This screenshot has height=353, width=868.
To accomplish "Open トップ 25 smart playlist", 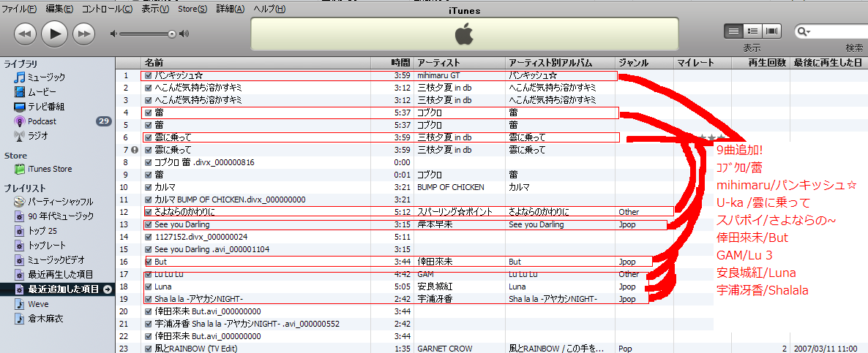I will tap(42, 231).
